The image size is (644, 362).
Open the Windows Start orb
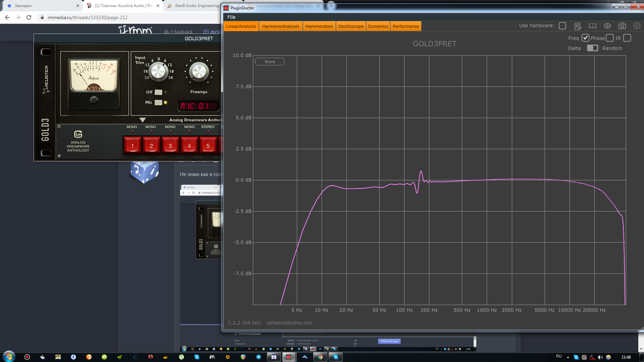click(x=9, y=357)
